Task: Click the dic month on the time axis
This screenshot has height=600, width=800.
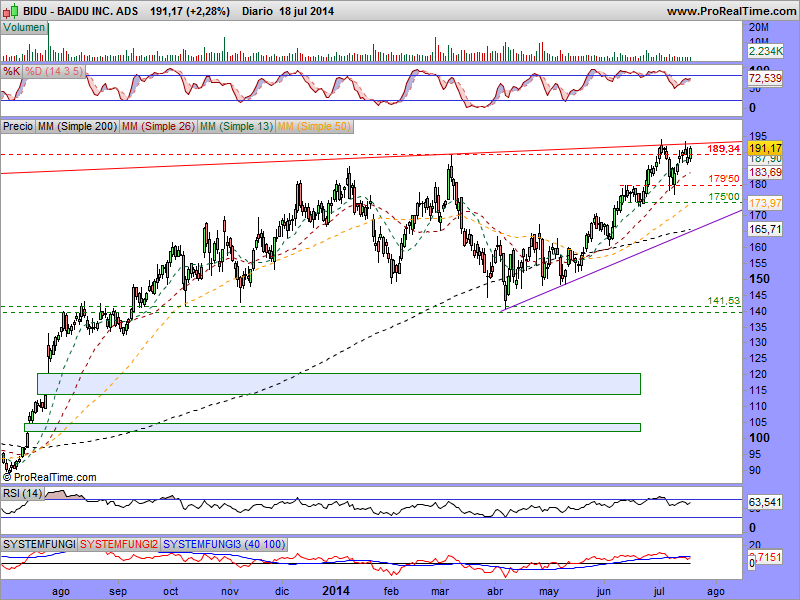Action: coord(282,591)
